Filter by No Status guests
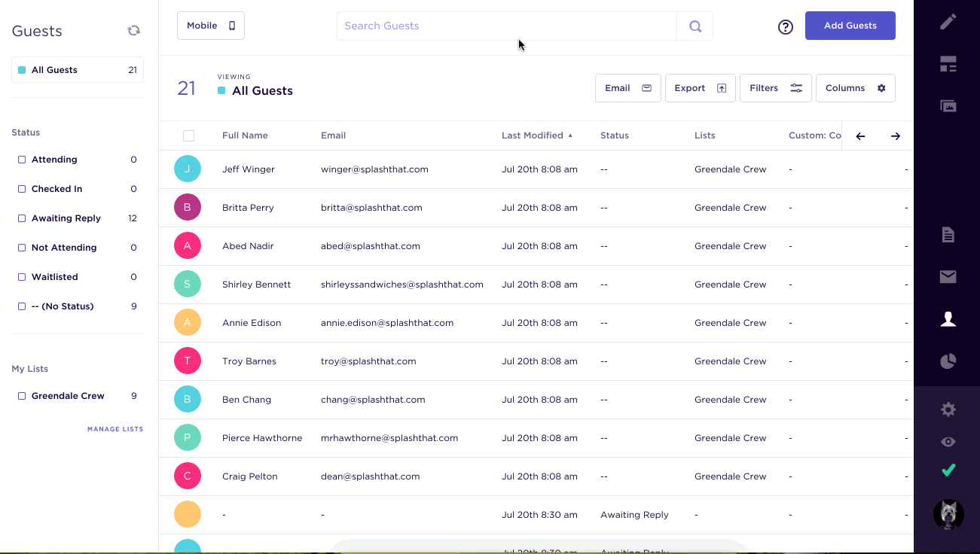 [x=78, y=306]
